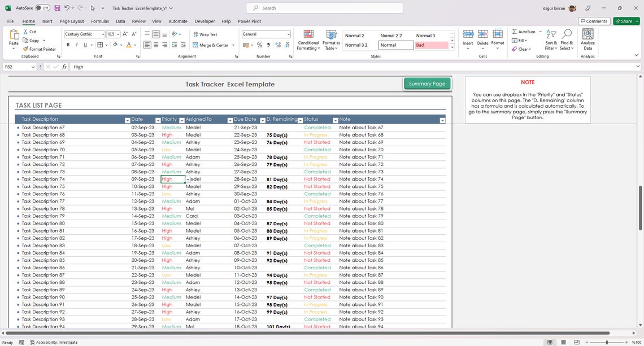Switch to the Formulas ribbon tab
Viewport: 644px width, 346px height.
tap(100, 21)
